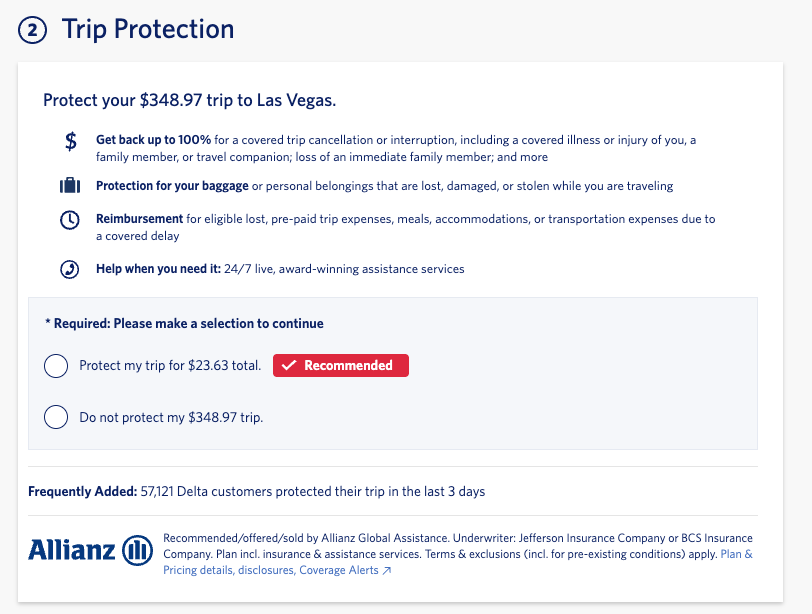Image resolution: width=812 pixels, height=614 pixels.
Task: Click the dollar sign benefit icon
Action: pos(69,140)
